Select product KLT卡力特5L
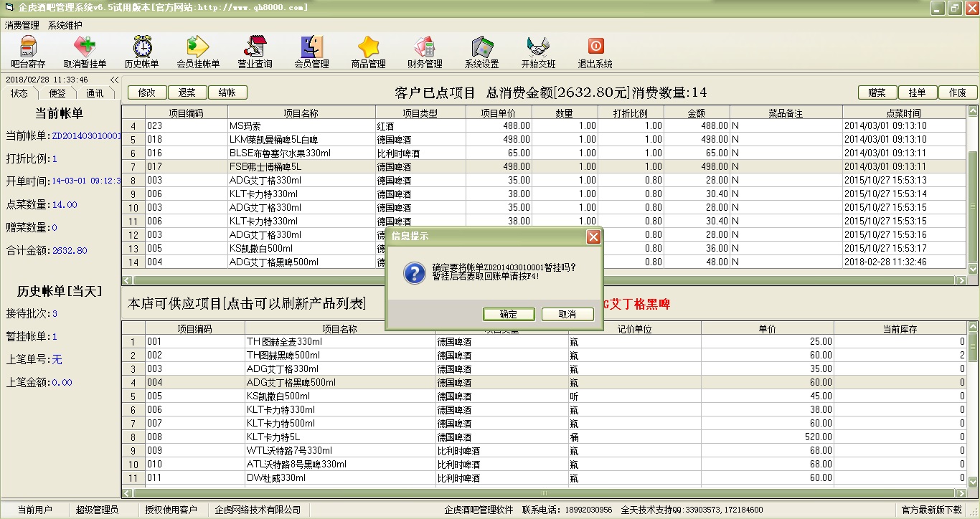 (x=544, y=437)
